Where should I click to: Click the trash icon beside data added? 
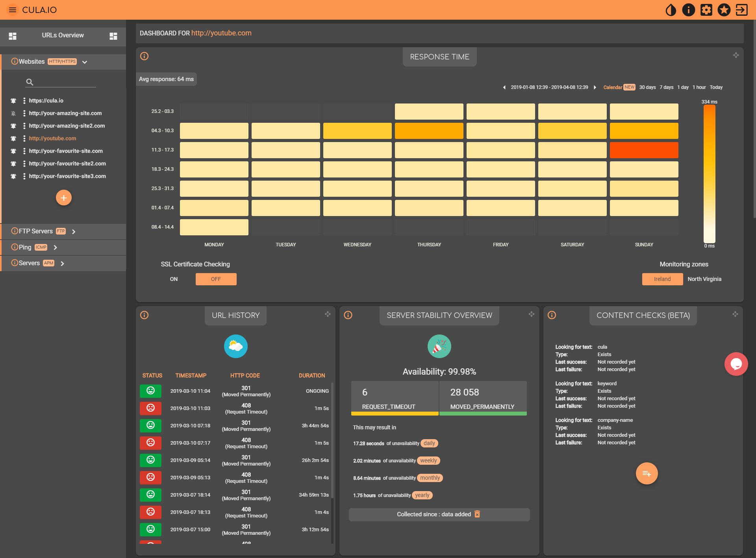477,514
